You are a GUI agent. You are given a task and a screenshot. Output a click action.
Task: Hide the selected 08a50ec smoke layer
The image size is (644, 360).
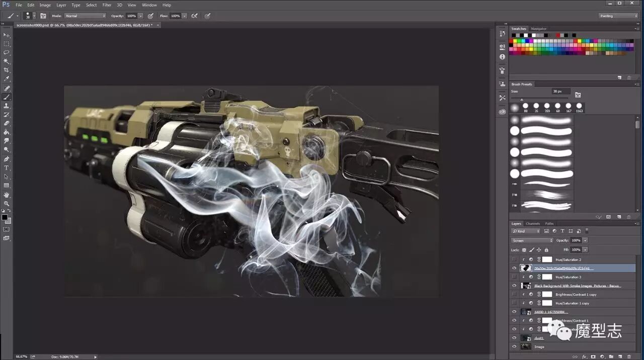514,268
